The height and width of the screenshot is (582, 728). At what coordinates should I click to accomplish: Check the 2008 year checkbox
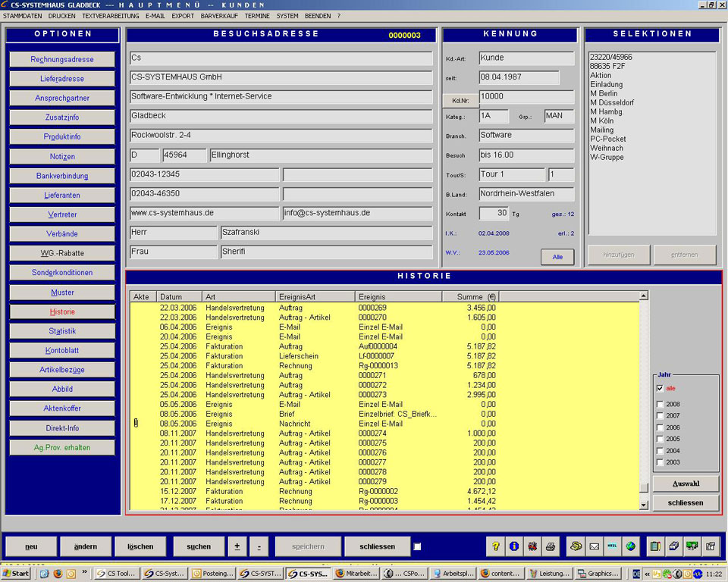(660, 405)
